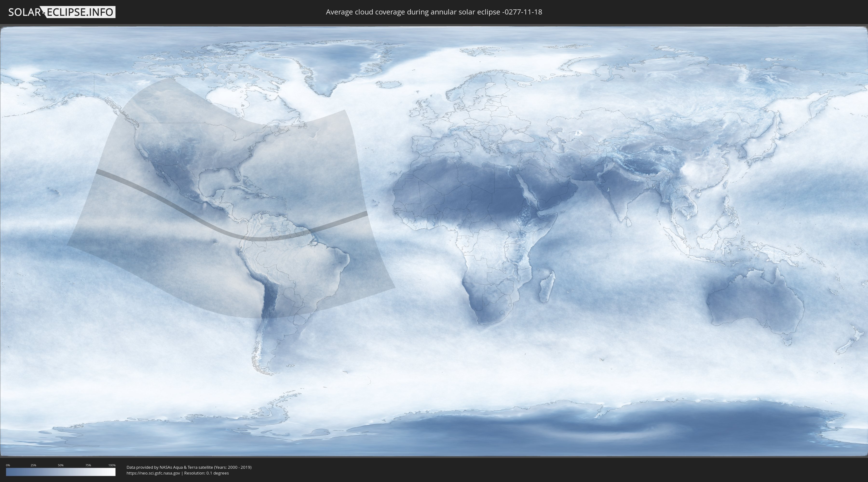This screenshot has height=482, width=868.
Task: Click the cloud coverage gradient legend bar
Action: click(x=61, y=472)
